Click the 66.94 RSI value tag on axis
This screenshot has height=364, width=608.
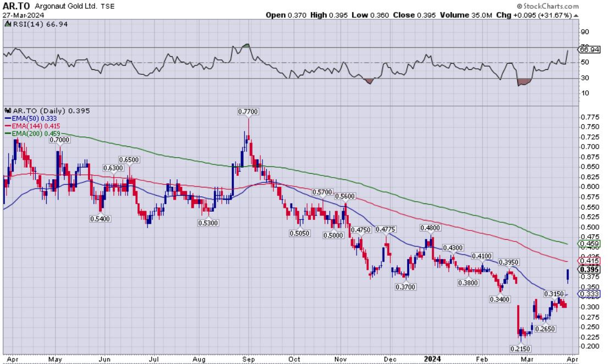pyautogui.click(x=590, y=49)
